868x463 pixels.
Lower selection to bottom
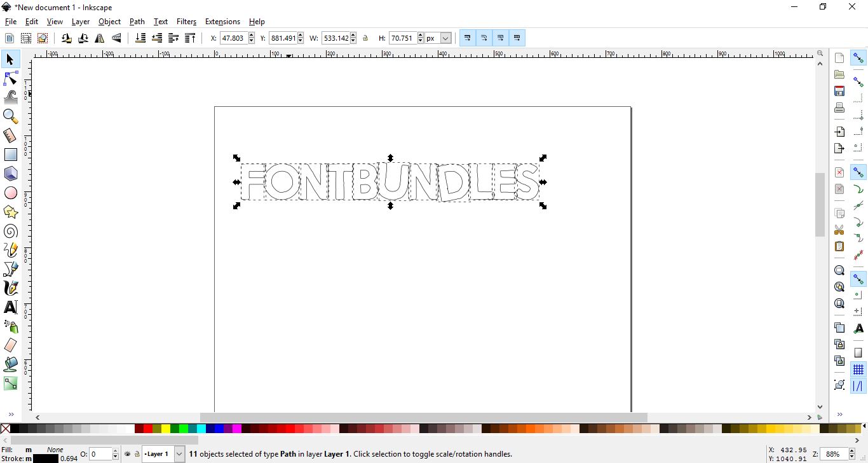[140, 38]
